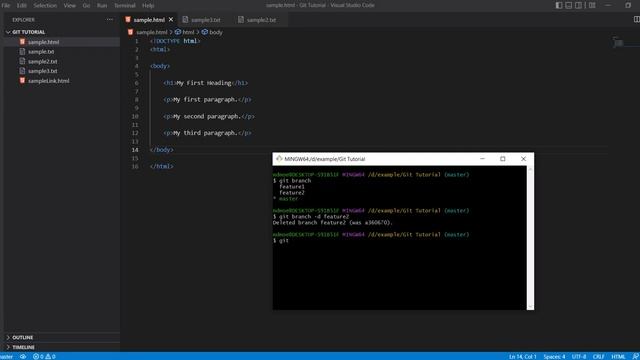Click MINGW64 terminal scrollbar down arrow

[530, 307]
